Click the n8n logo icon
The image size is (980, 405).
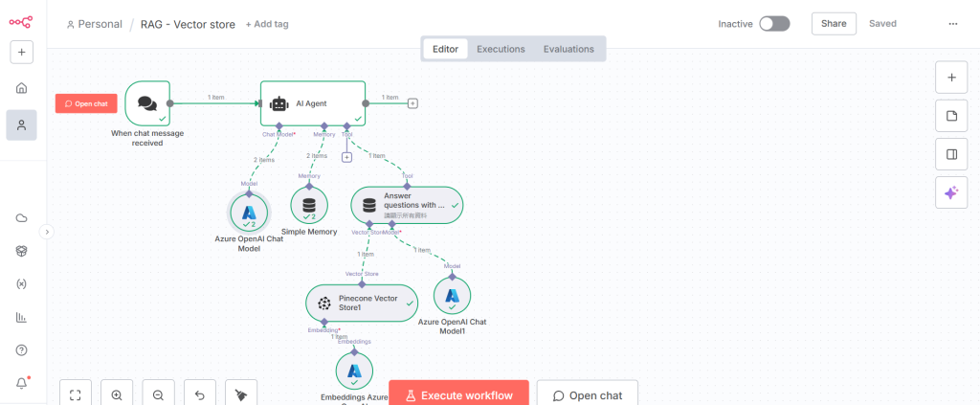21,22
